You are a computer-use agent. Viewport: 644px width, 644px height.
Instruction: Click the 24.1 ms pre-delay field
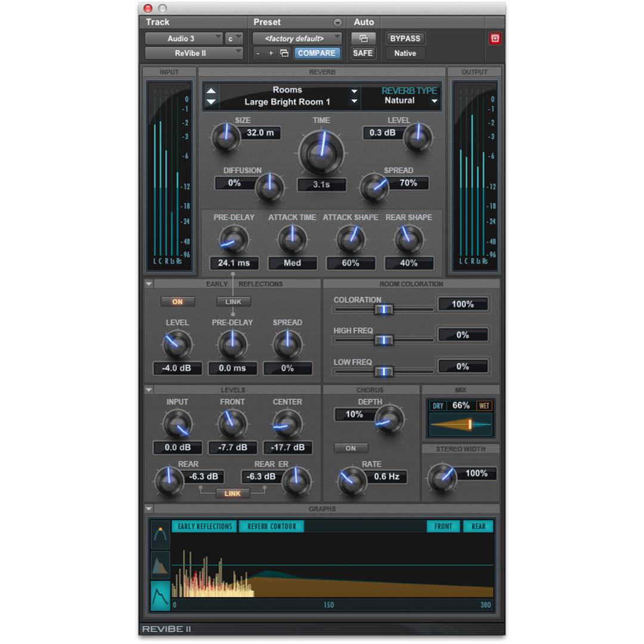point(234,263)
